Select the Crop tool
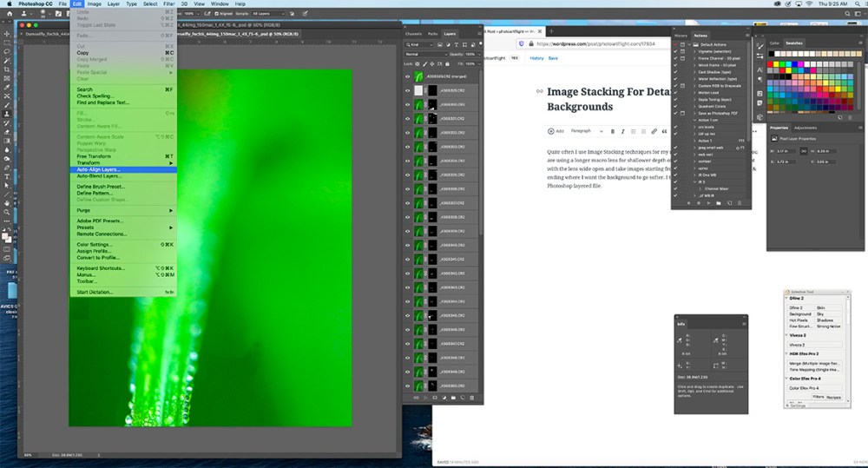This screenshot has width=868, height=468. click(x=7, y=69)
